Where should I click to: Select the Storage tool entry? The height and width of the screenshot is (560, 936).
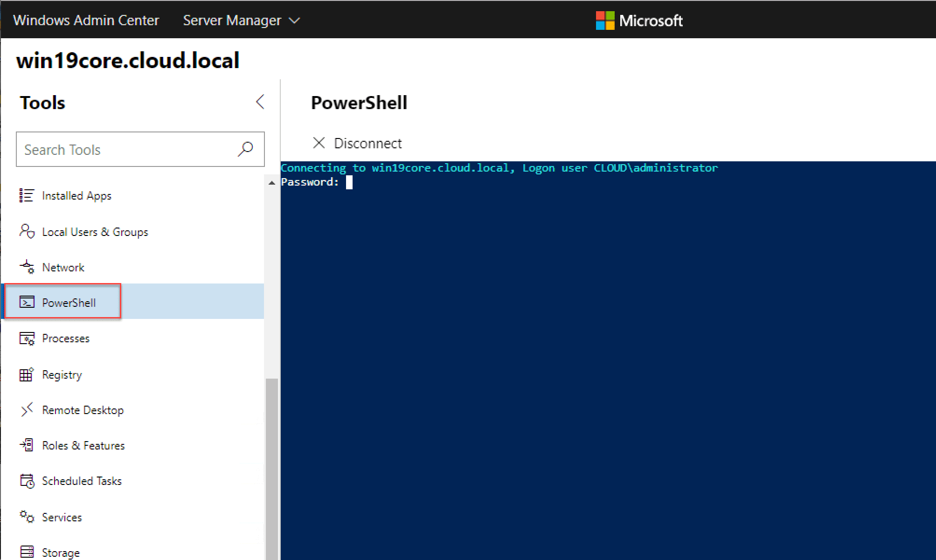[61, 553]
